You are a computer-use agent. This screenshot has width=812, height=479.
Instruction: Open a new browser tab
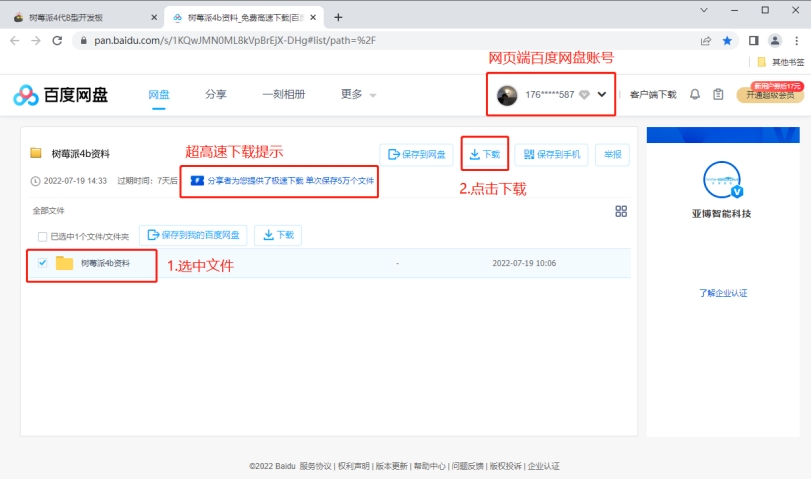click(338, 17)
